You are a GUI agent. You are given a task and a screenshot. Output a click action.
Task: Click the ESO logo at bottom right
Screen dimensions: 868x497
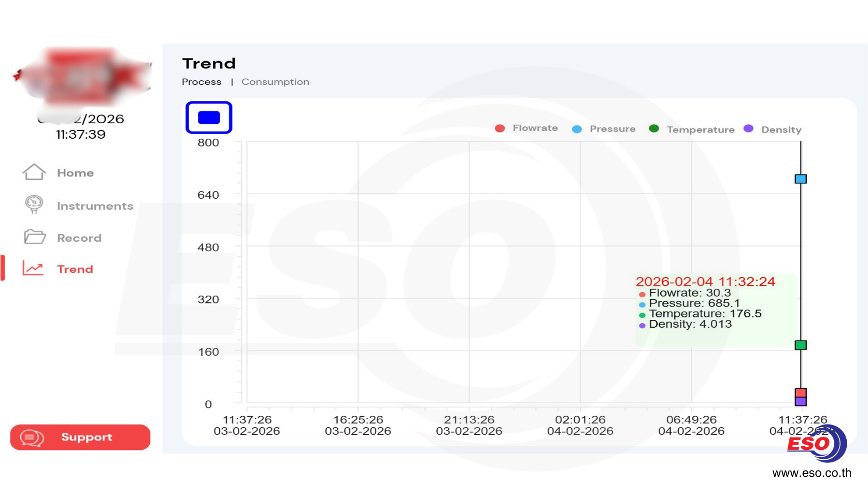[816, 444]
